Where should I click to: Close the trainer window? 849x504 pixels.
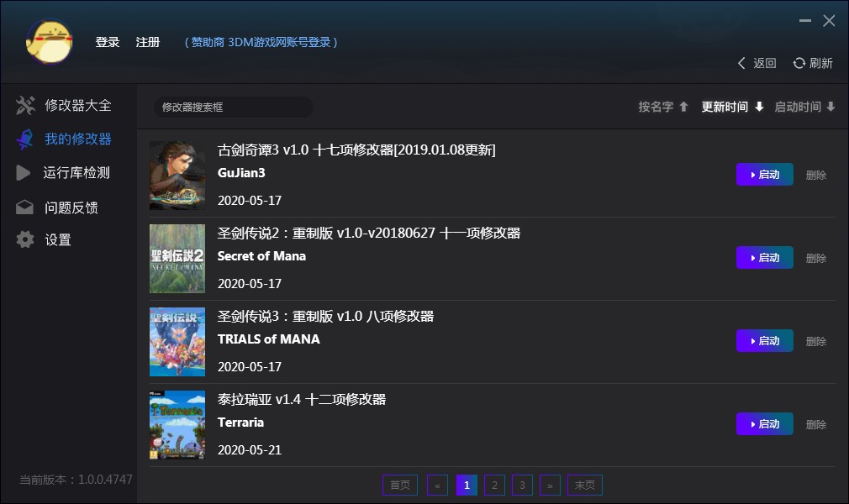(829, 20)
